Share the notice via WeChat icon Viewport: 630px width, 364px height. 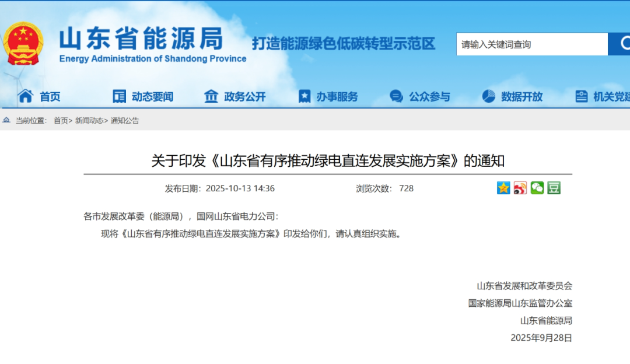(x=537, y=188)
